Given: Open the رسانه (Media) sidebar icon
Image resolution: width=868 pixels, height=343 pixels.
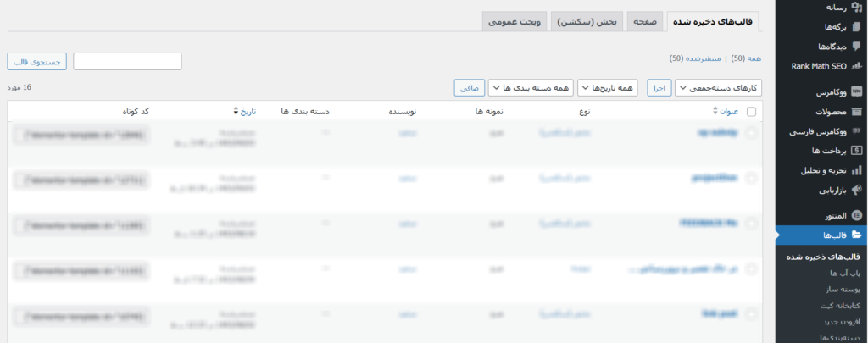Looking at the screenshot, I should point(856,7).
